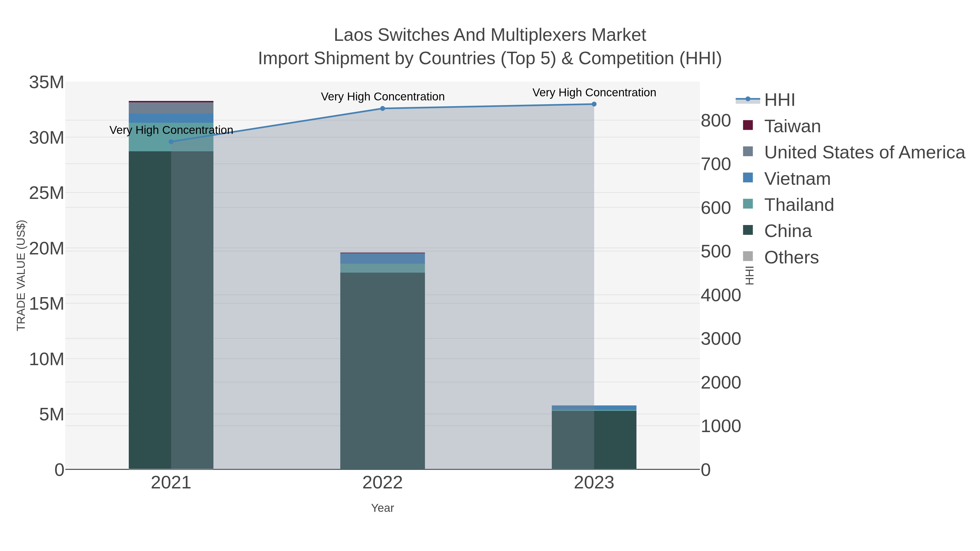The width and height of the screenshot is (980, 551).
Task: Toggle the Others legend label
Action: click(791, 257)
